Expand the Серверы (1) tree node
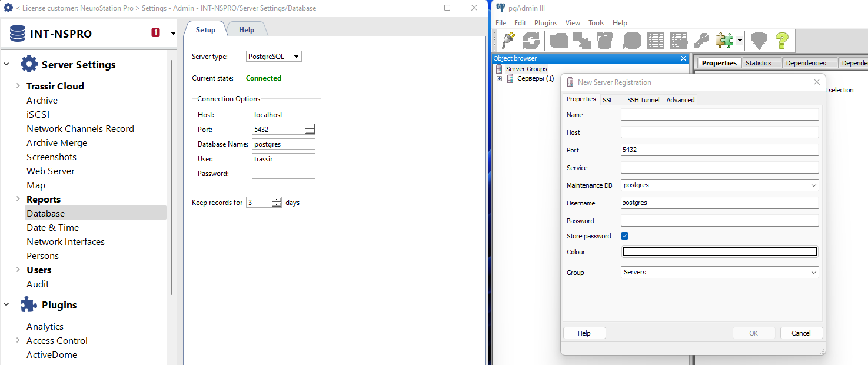Viewport: 868px width, 365px height. click(500, 78)
